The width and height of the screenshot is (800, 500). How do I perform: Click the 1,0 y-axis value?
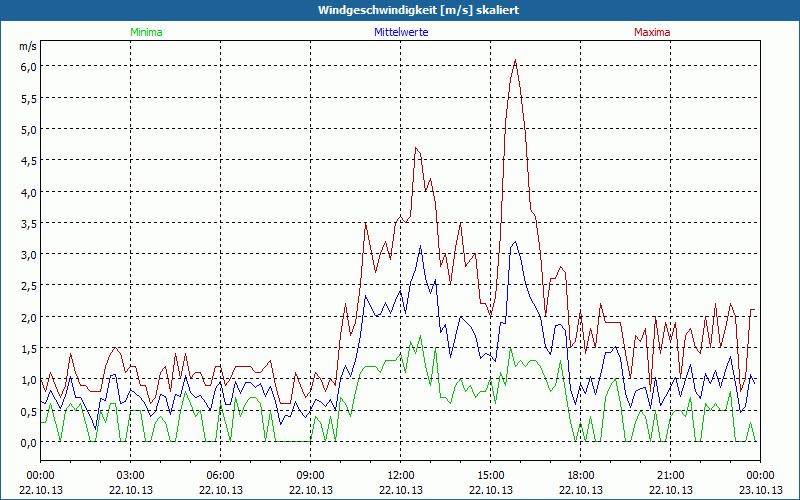[x=29, y=380]
